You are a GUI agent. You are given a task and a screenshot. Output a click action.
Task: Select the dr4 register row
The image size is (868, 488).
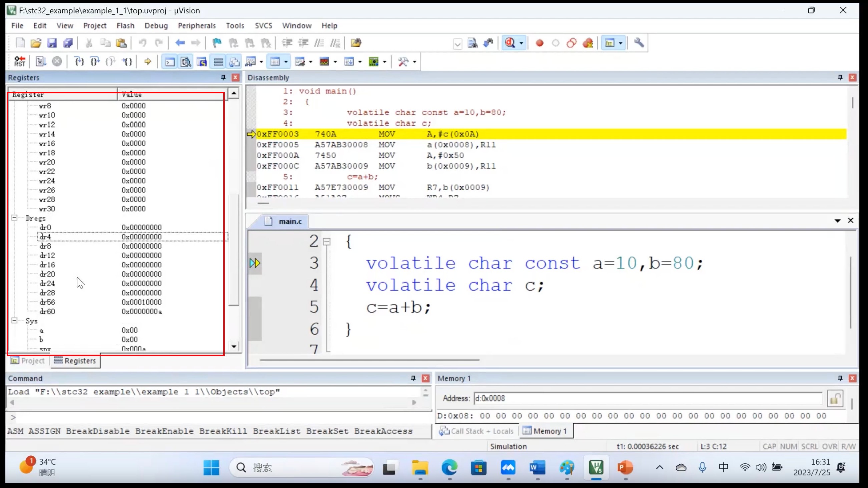pyautogui.click(x=132, y=237)
